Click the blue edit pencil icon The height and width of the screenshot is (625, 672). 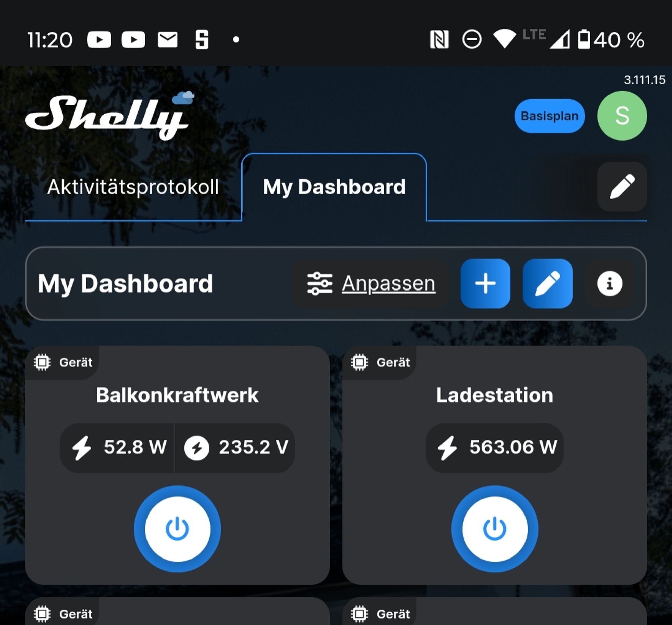545,284
